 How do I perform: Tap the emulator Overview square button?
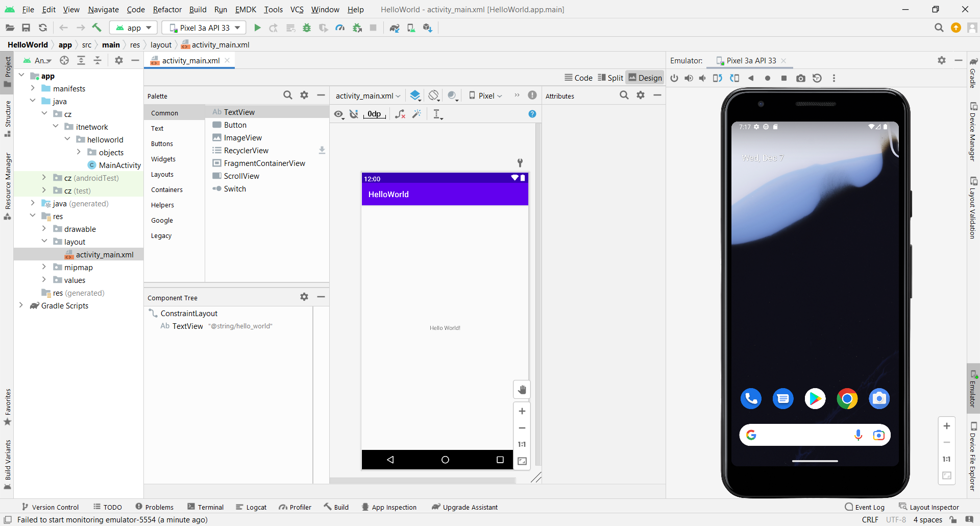(x=784, y=78)
